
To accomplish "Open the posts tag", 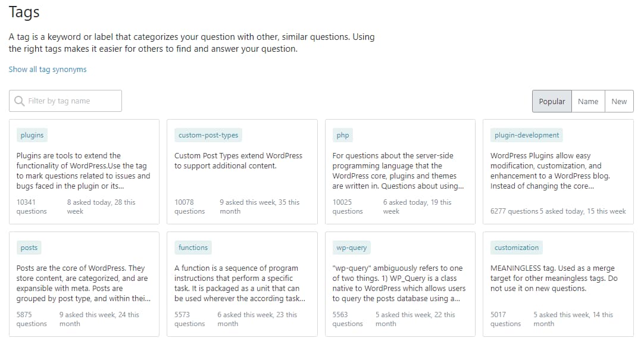I will click(29, 248).
